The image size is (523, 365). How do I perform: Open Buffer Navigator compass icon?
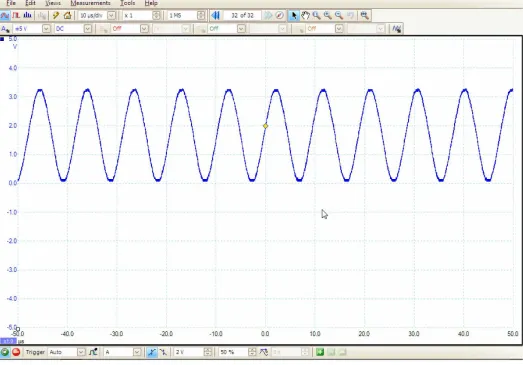[280, 15]
